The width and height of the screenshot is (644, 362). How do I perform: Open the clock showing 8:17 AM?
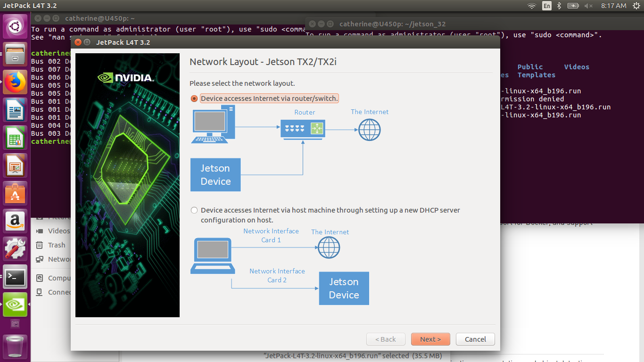pos(614,6)
